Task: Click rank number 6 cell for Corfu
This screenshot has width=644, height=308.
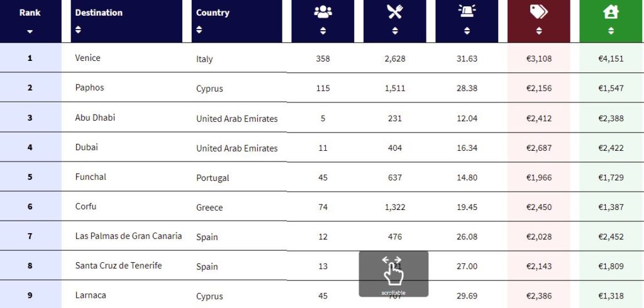Action: (30, 207)
